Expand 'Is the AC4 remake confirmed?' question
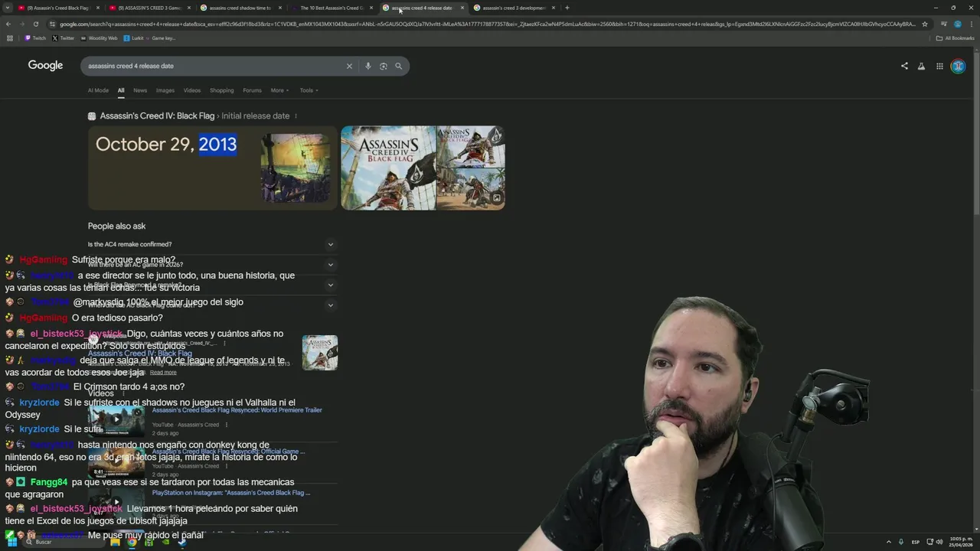The image size is (980, 551). [x=212, y=244]
